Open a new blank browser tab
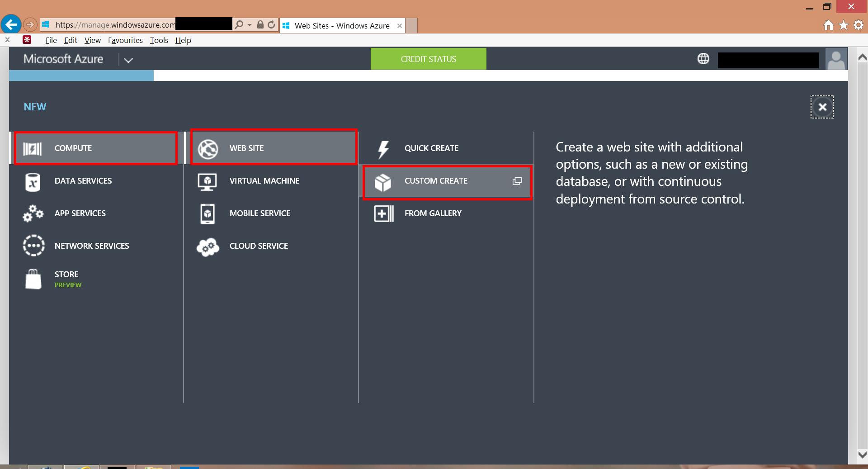The height and width of the screenshot is (469, 868). coord(411,26)
